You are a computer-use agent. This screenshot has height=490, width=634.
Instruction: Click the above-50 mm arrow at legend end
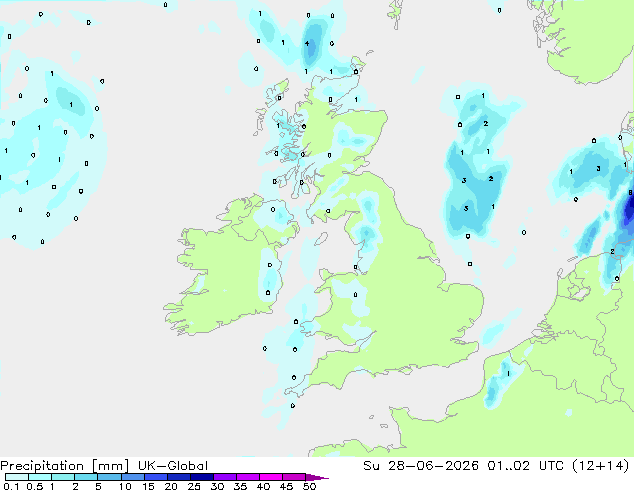coord(317,477)
